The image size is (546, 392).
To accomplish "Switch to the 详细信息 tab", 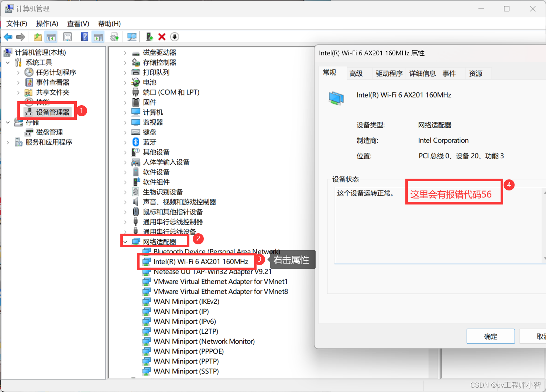I will pos(422,73).
